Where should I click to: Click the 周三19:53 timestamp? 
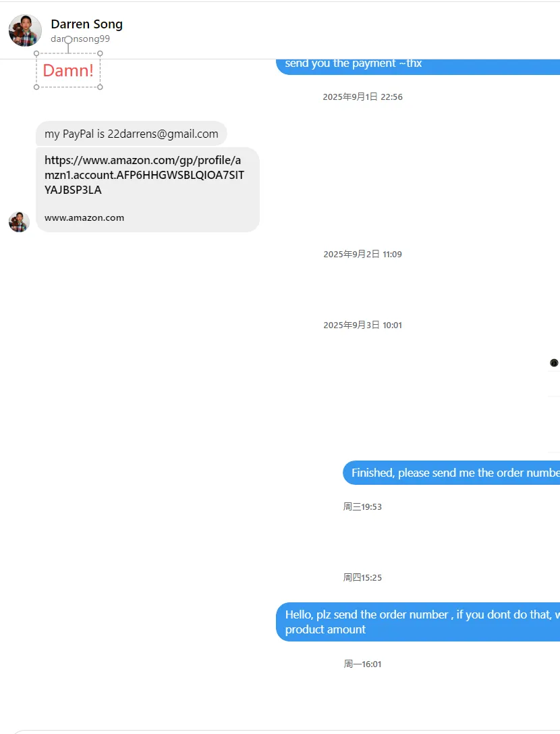pyautogui.click(x=362, y=507)
